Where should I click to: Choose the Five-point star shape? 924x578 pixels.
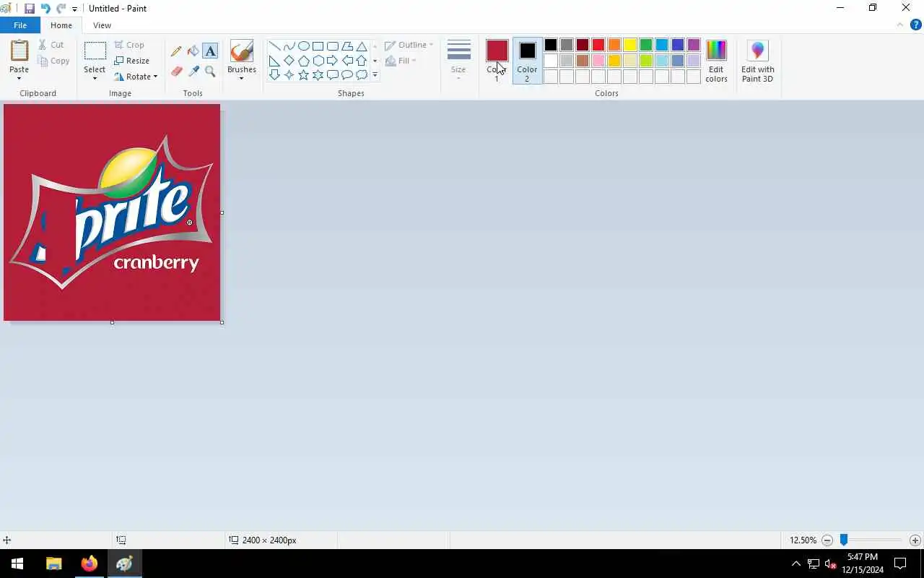[303, 75]
